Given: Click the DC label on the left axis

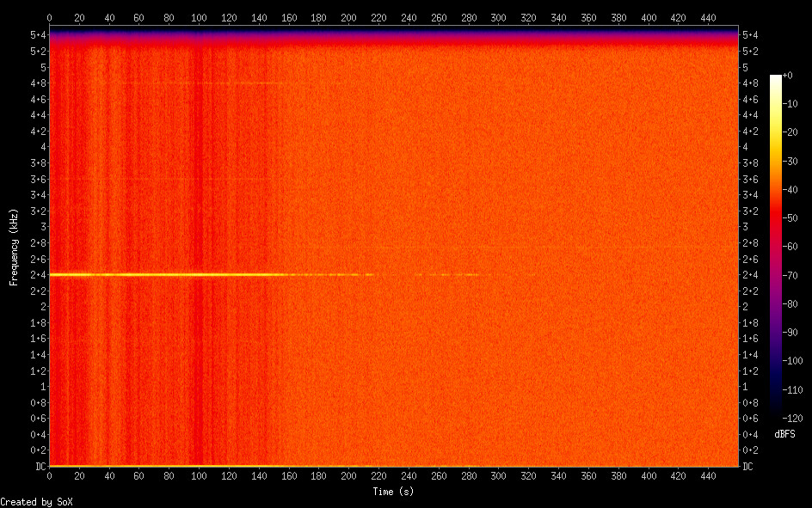Looking at the screenshot, I should 38,466.
